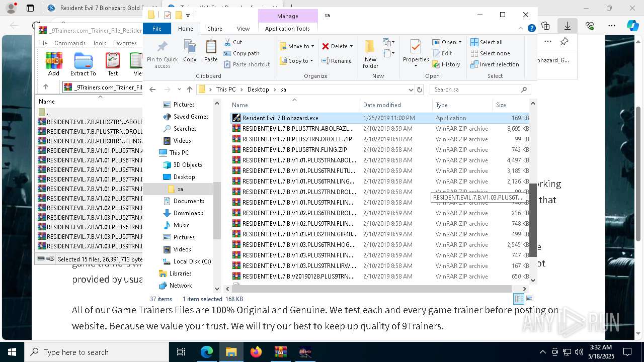Switch to the Share ribbon tab
The width and height of the screenshot is (644, 362).
click(x=215, y=29)
